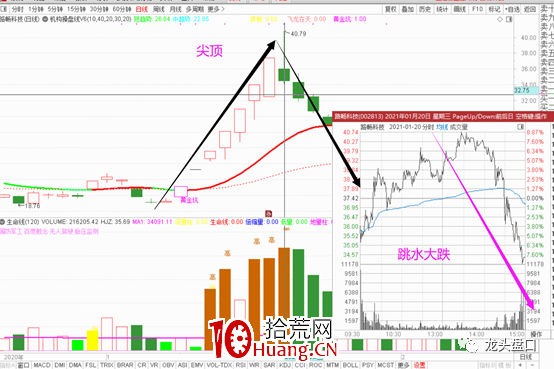Select the 日线 daily period tab

pyautogui.click(x=142, y=9)
